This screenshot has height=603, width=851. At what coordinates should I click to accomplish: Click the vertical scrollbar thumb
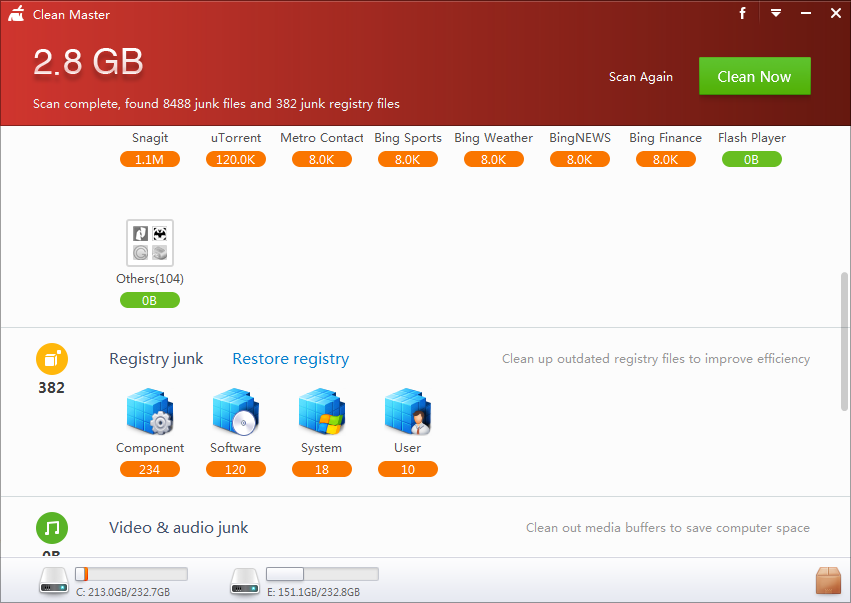coord(844,341)
